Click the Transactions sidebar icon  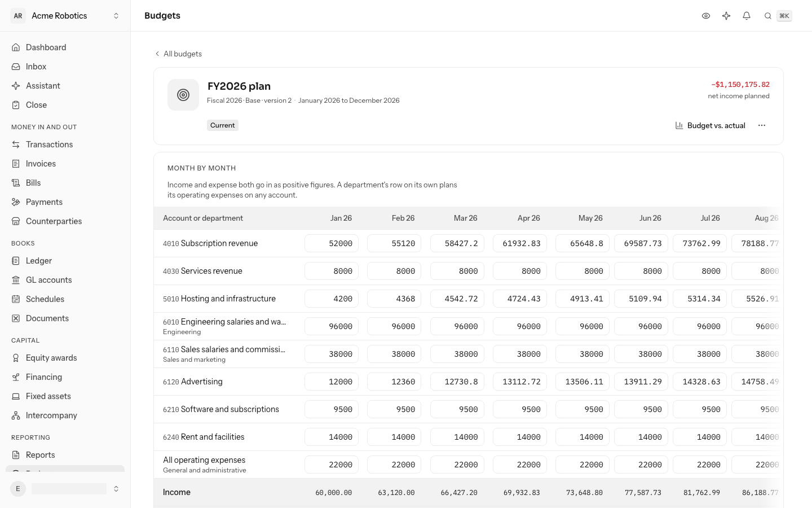[x=16, y=144]
